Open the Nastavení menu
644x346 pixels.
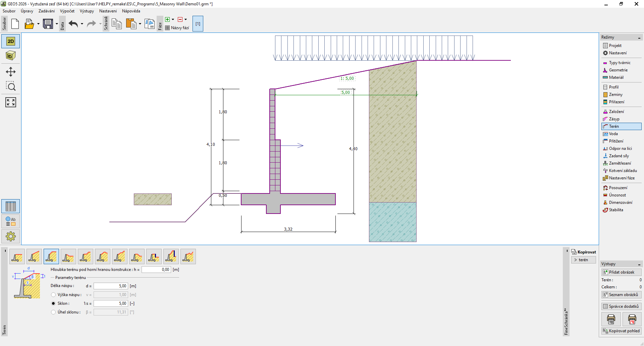coord(108,11)
